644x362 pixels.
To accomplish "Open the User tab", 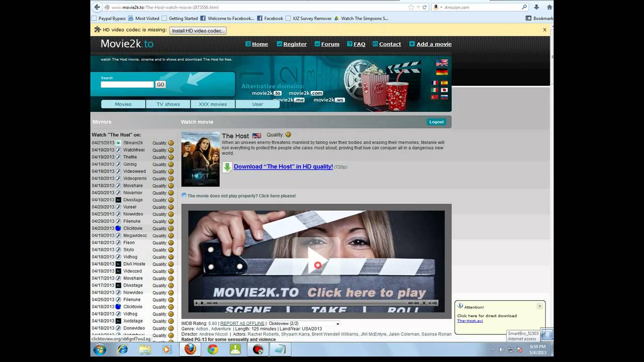I will 258,104.
